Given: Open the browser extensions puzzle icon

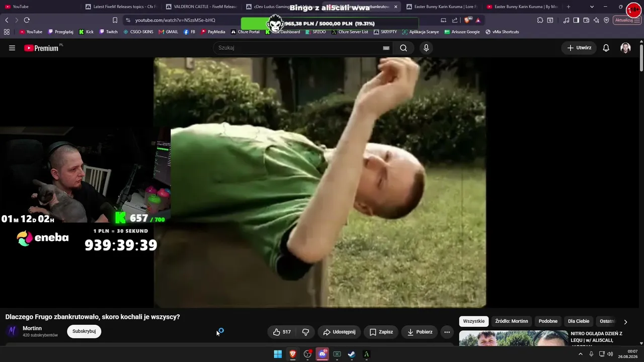Looking at the screenshot, I should (540, 20).
